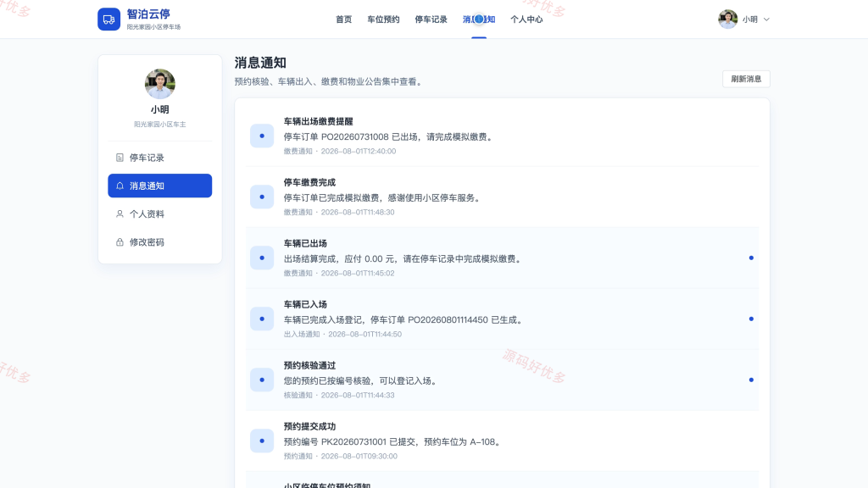Open the 车辆已出场 message title
This screenshot has width=868, height=488.
pos(305,243)
